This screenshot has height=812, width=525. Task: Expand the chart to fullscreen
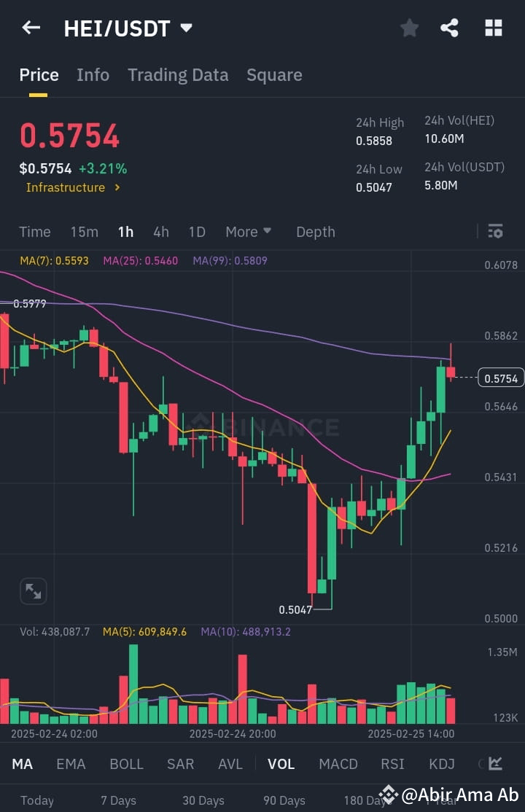coord(33,590)
